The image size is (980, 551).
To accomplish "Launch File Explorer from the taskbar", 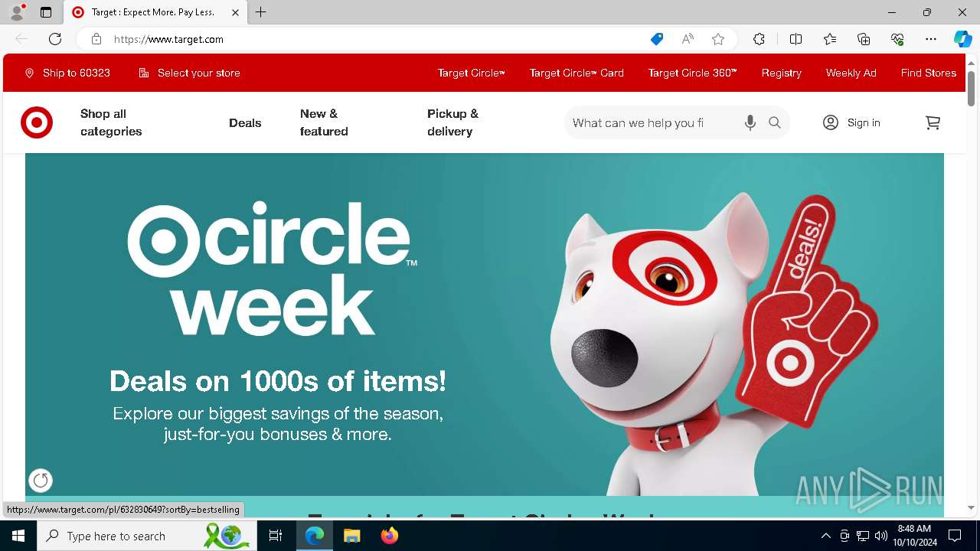I will [x=351, y=536].
